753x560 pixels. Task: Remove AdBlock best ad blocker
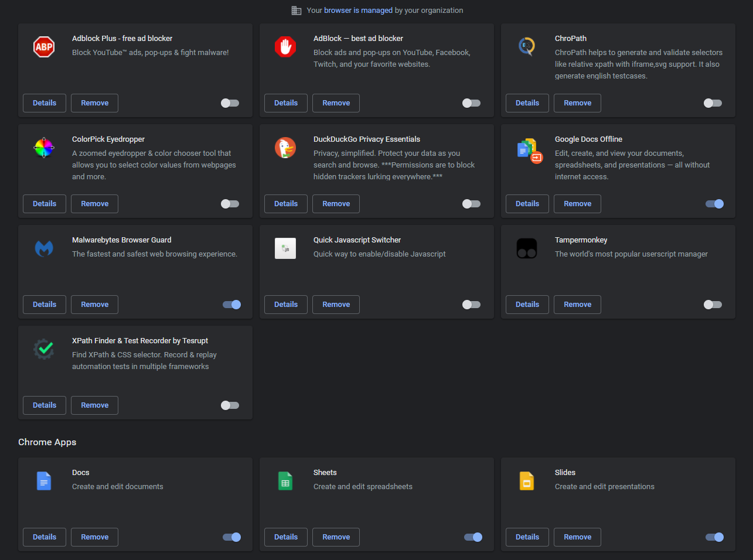pos(336,103)
